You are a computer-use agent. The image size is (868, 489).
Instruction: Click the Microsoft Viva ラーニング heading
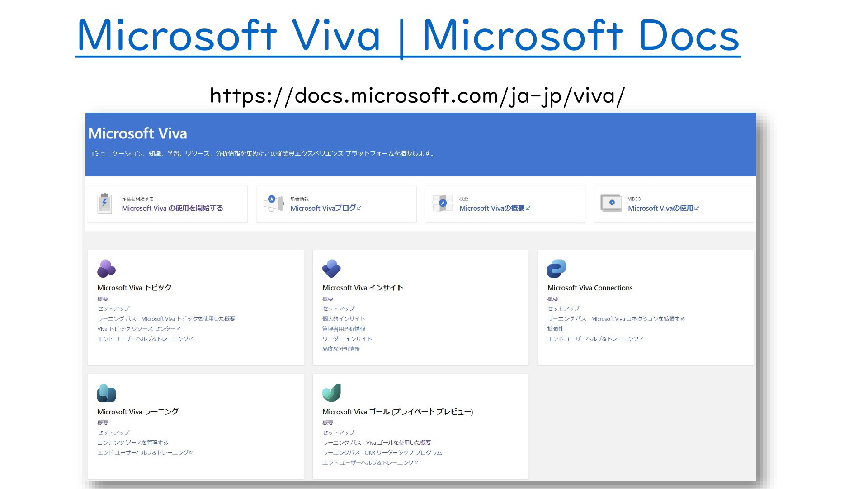(138, 412)
